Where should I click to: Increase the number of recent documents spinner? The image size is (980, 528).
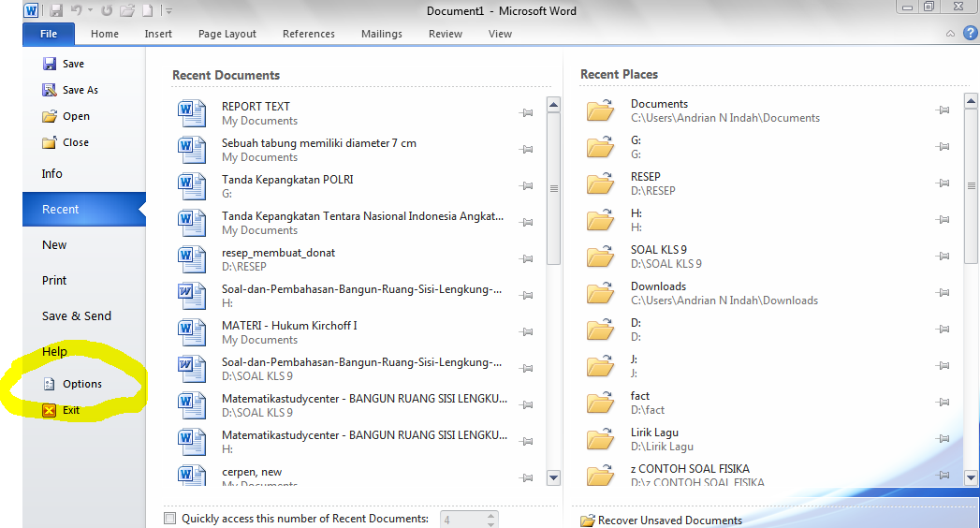pyautogui.click(x=491, y=516)
